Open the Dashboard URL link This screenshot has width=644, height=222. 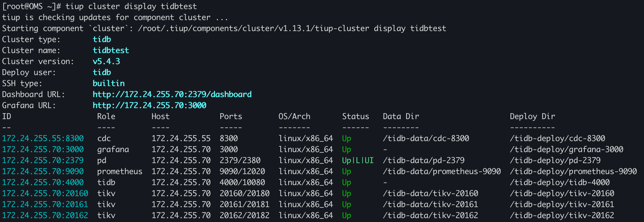(x=172, y=94)
